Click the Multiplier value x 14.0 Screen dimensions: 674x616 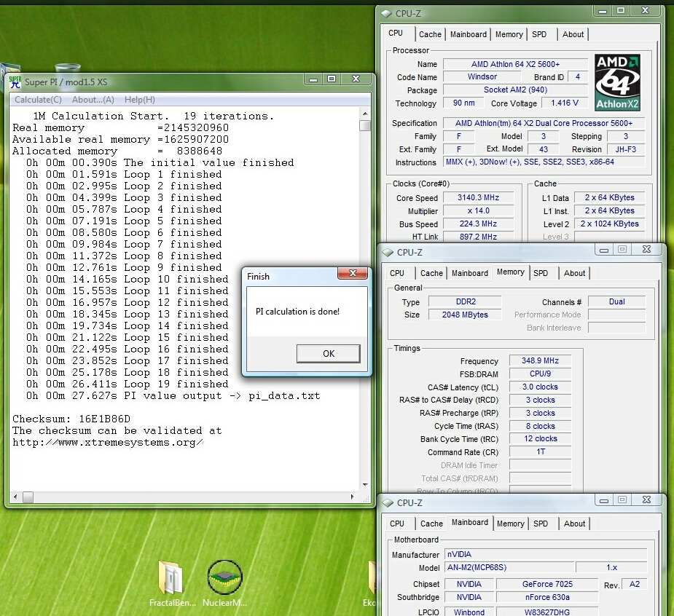pyautogui.click(x=478, y=211)
